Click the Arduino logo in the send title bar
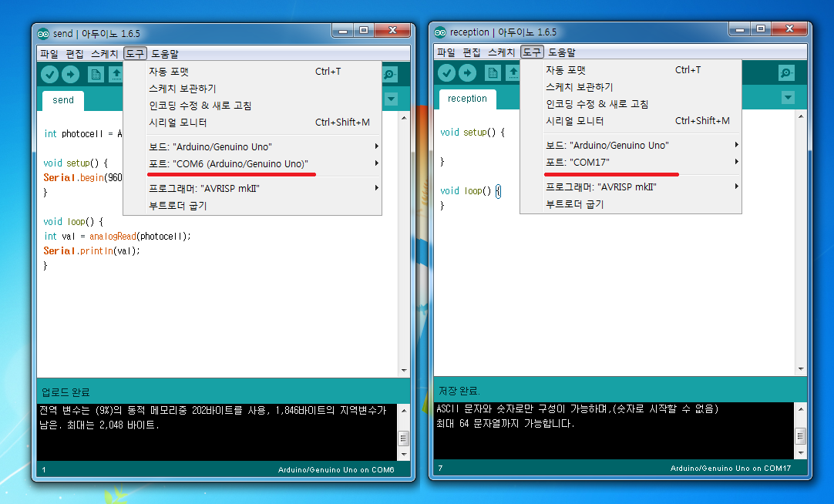This screenshot has height=504, width=834. coord(43,34)
